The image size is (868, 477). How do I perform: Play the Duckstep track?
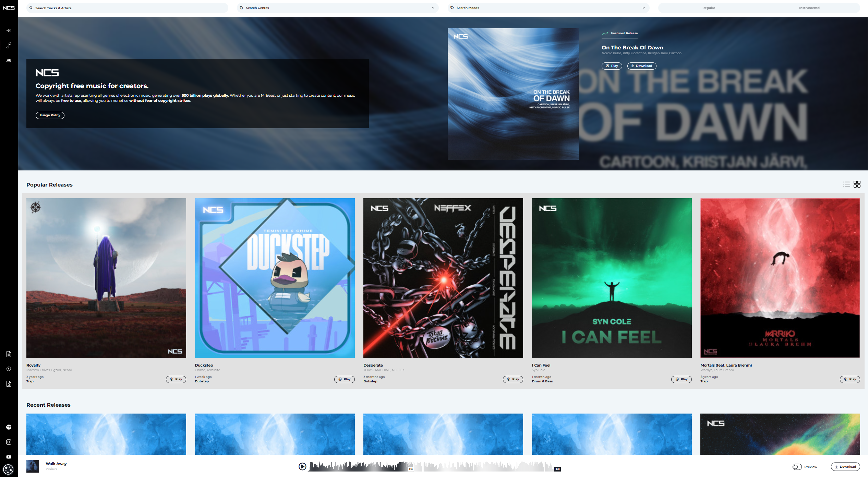(x=344, y=379)
